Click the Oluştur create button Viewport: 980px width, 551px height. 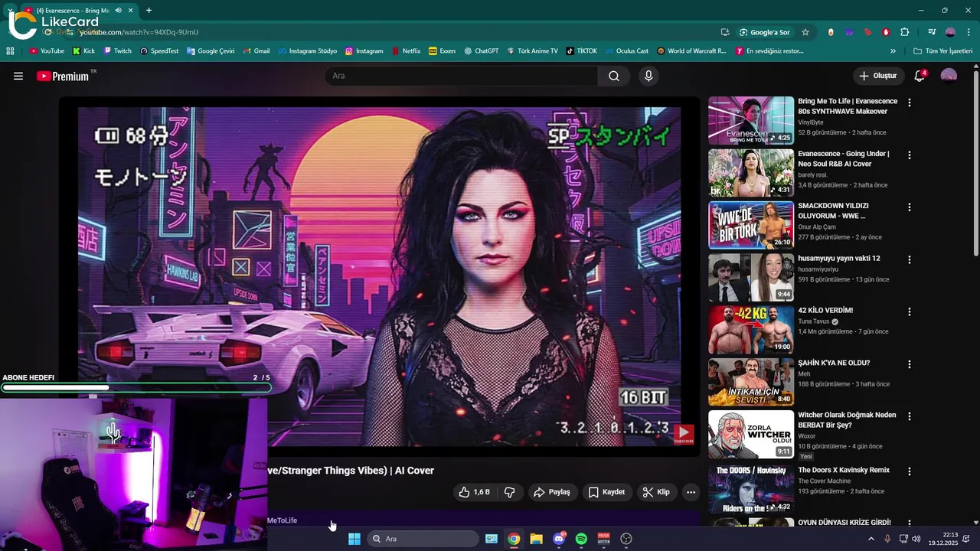click(877, 76)
